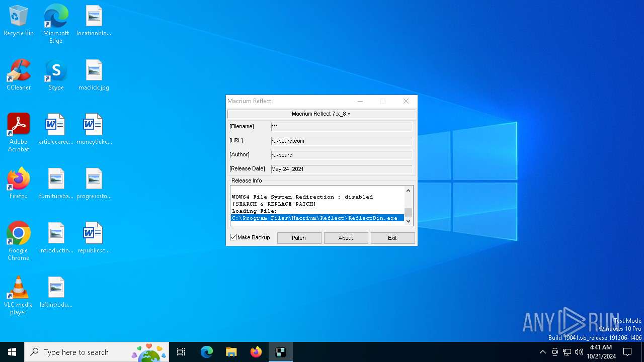Viewport: 644px width, 362px height.
Task: Minimize the Macrium Reflect patcher window
Action: coord(360,101)
